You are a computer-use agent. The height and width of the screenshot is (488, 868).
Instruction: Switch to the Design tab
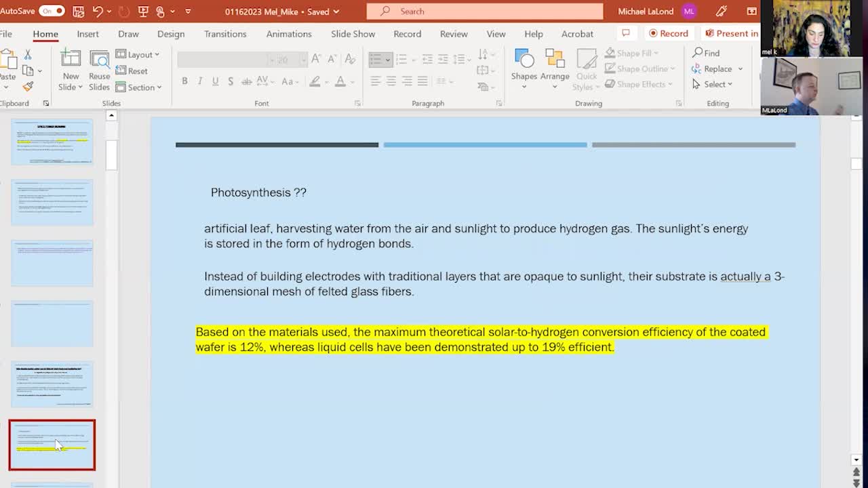pos(171,34)
